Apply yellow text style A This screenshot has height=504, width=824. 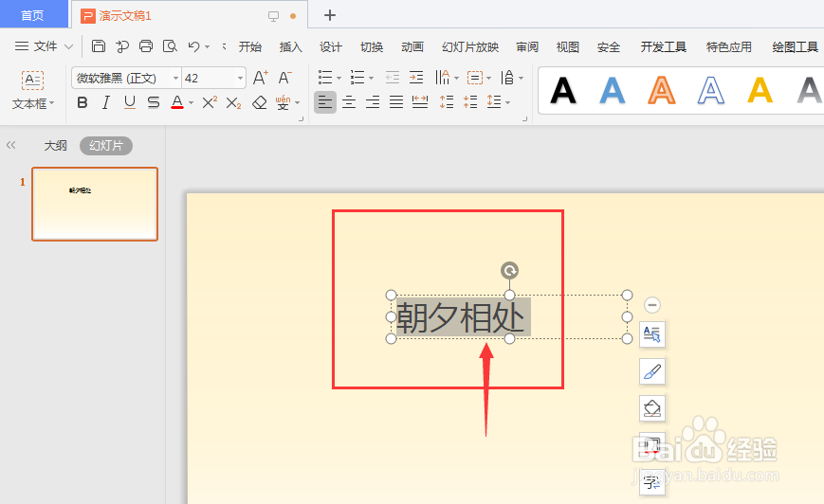pyautogui.click(x=760, y=91)
